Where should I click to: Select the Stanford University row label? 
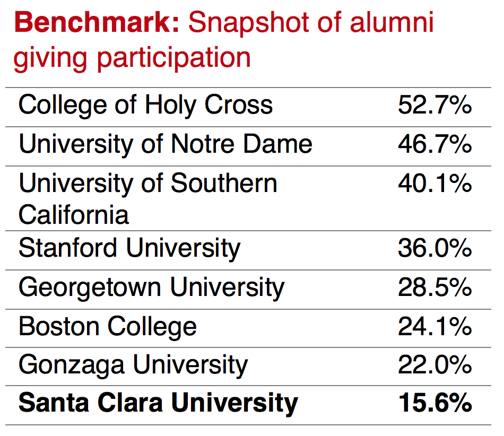click(x=129, y=248)
